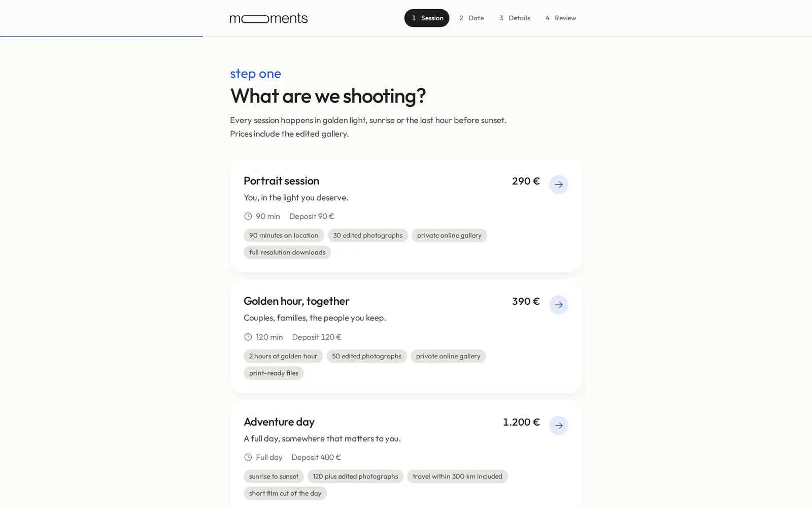The height and width of the screenshot is (508, 812).
Task: Click the clock icon beside Full day
Action: (x=248, y=457)
